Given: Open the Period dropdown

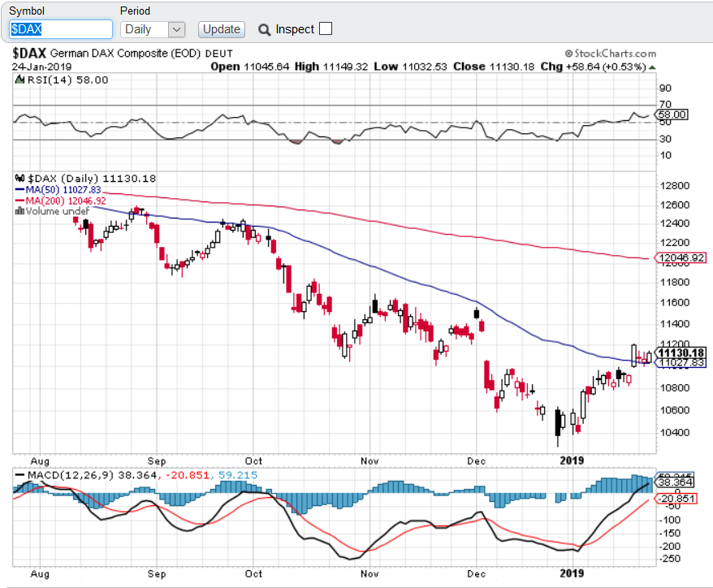Looking at the screenshot, I should 153,29.
